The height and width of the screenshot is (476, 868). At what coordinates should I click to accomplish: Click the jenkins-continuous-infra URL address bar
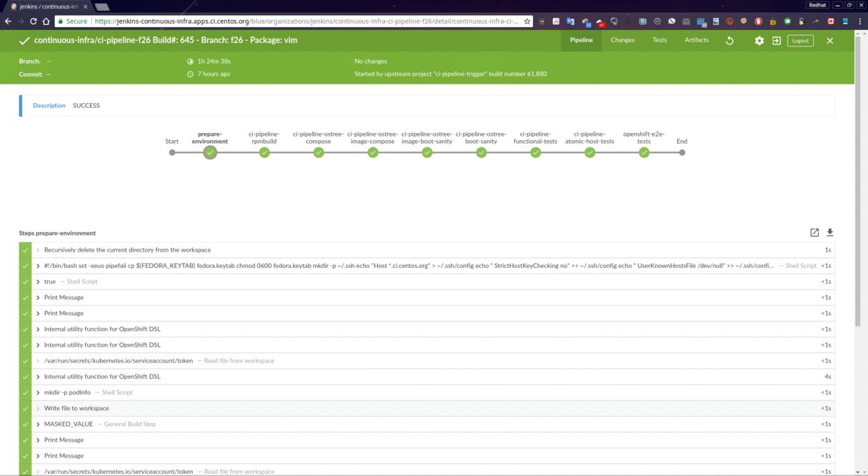point(307,21)
